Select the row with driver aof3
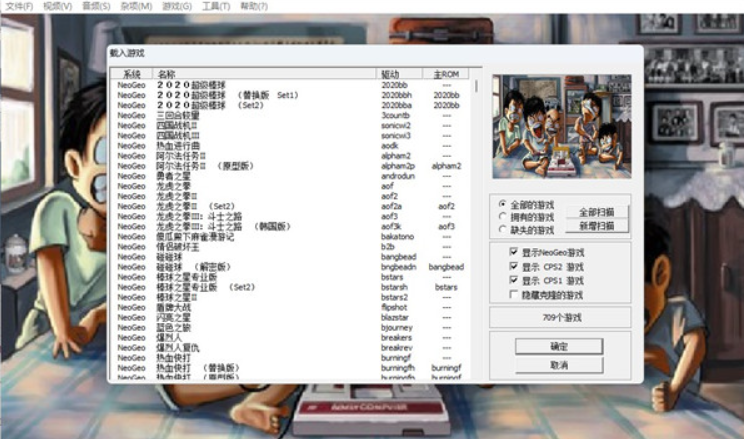 point(291,216)
